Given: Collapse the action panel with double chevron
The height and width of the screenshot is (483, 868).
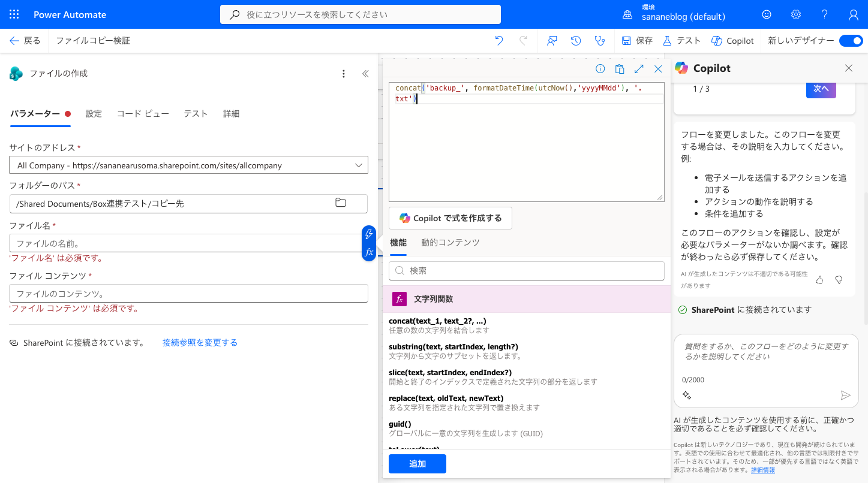Looking at the screenshot, I should pyautogui.click(x=365, y=74).
